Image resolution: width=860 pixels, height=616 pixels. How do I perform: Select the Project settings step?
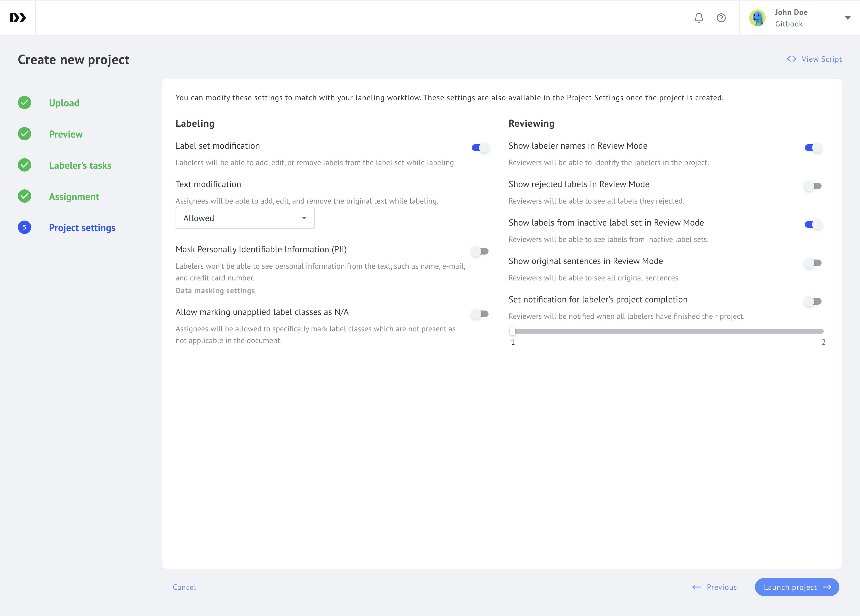point(82,228)
